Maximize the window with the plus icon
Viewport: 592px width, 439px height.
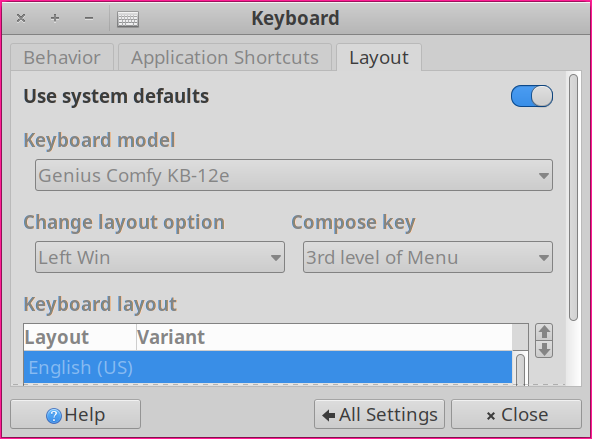coord(55,18)
